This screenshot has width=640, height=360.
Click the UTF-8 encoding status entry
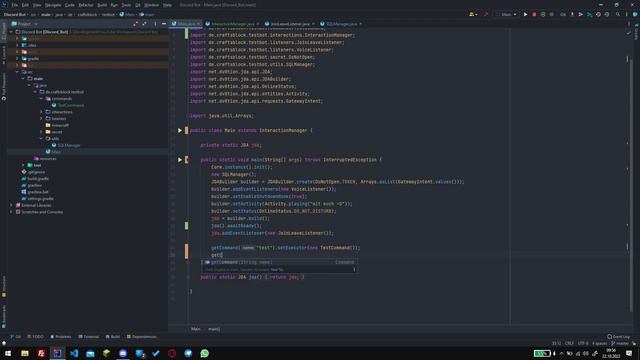pos(583,344)
